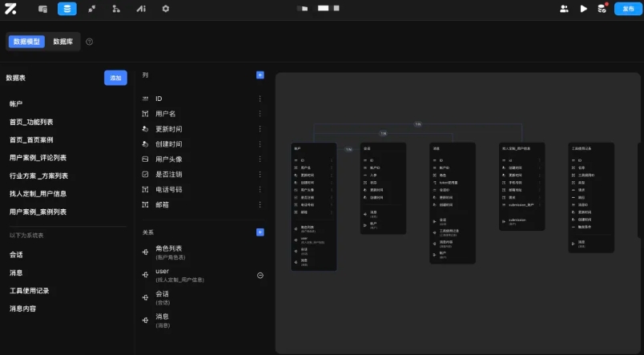The width and height of the screenshot is (644, 355).
Task: Open options menu for 电话号码 column
Action: pos(260,189)
